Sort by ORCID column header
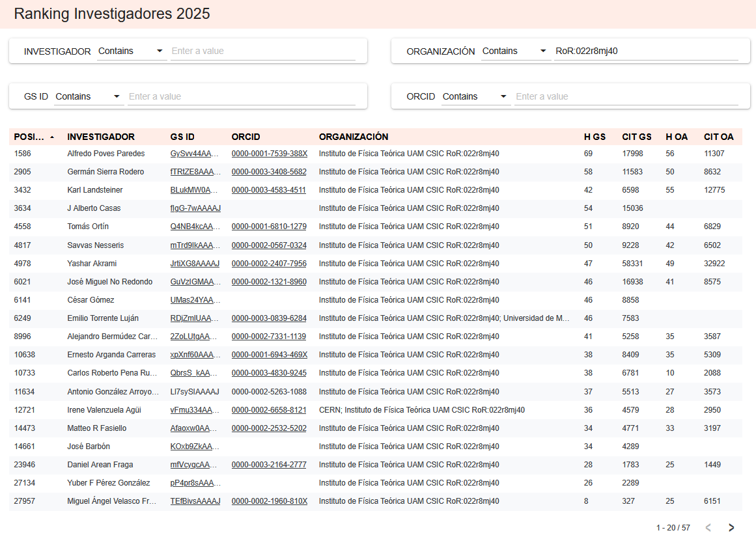756x537 pixels. 246,137
